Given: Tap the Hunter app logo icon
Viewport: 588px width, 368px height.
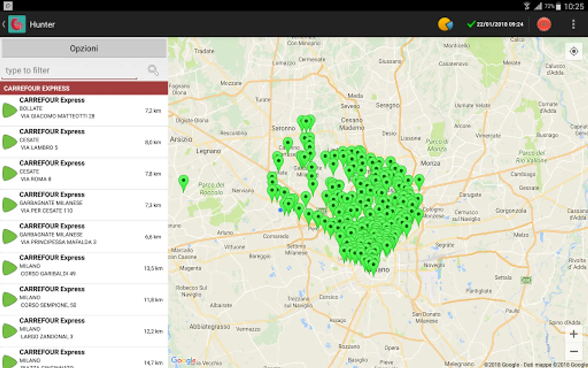Looking at the screenshot, I should tap(17, 24).
